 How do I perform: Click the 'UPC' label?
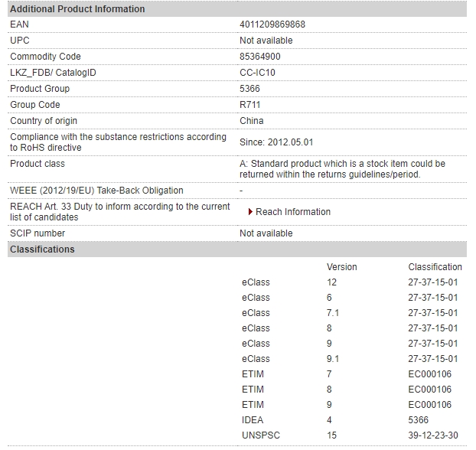(20, 41)
